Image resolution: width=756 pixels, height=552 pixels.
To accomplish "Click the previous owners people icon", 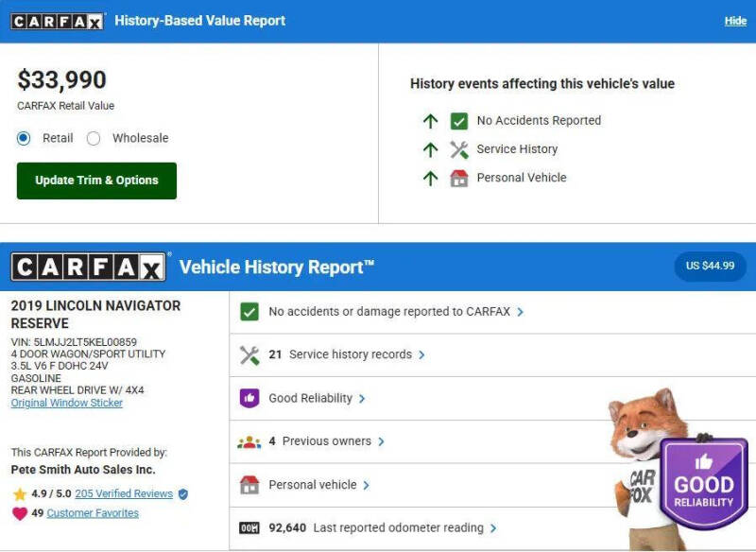I will [249, 441].
